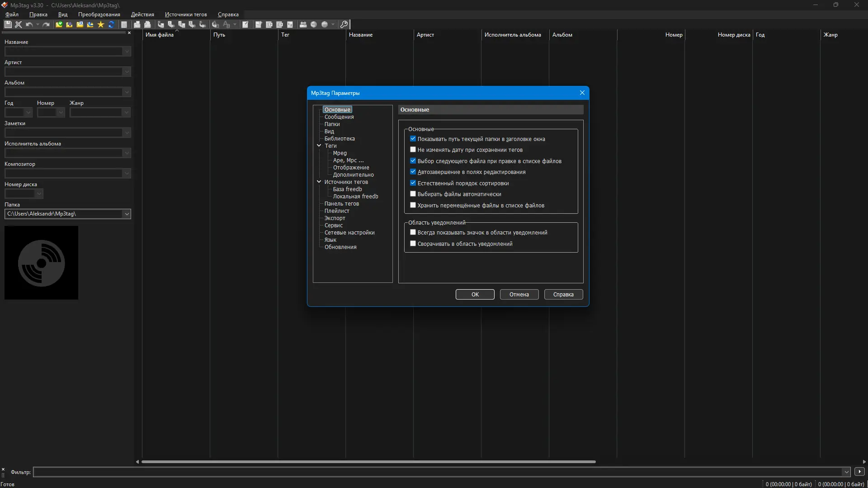The height and width of the screenshot is (488, 868).
Task: Click the 'Отмена' button
Action: [x=519, y=294]
